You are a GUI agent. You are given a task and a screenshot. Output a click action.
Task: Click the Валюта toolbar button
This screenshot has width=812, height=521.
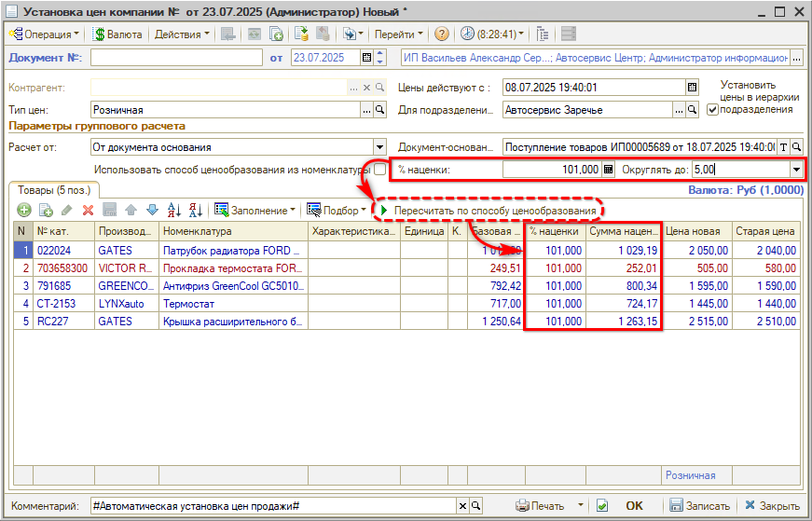click(118, 34)
